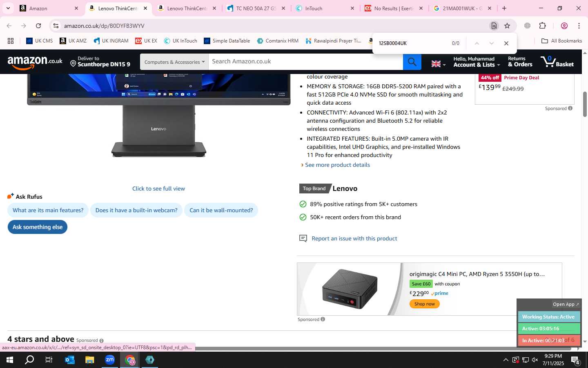588x368 pixels.
Task: Open Chrome profile avatar
Action: click(564, 26)
